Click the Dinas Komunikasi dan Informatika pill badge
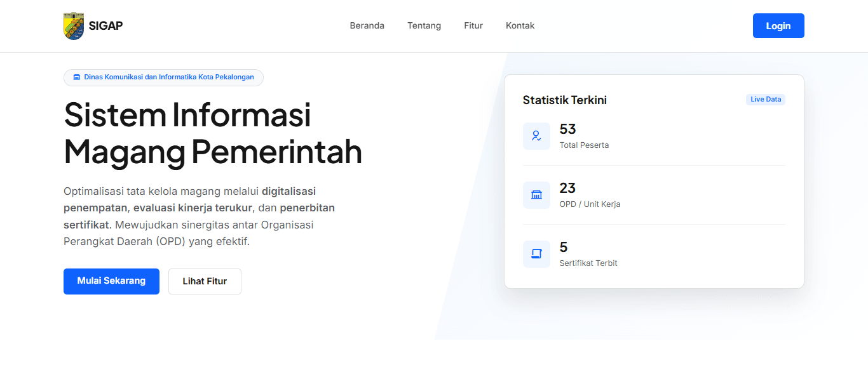Image resolution: width=868 pixels, height=384 pixels. pyautogui.click(x=163, y=77)
